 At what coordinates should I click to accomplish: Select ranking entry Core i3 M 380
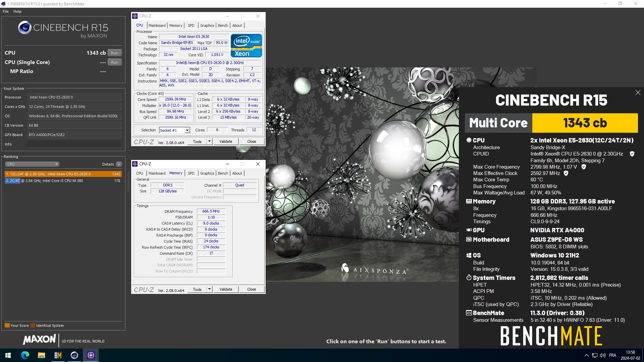click(x=63, y=181)
